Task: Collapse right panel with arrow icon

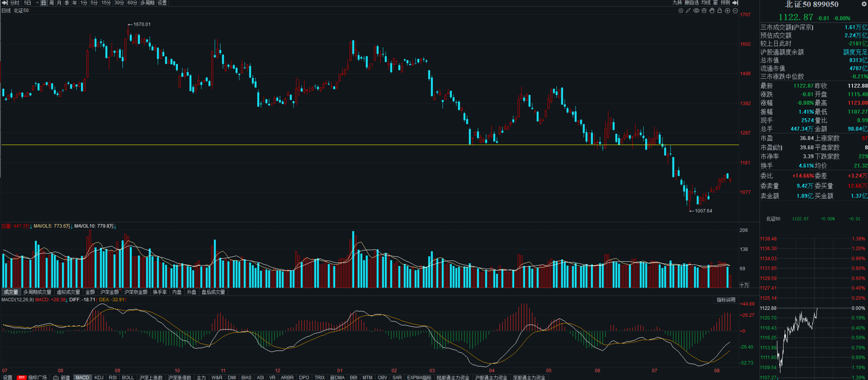Action: pyautogui.click(x=735, y=3)
